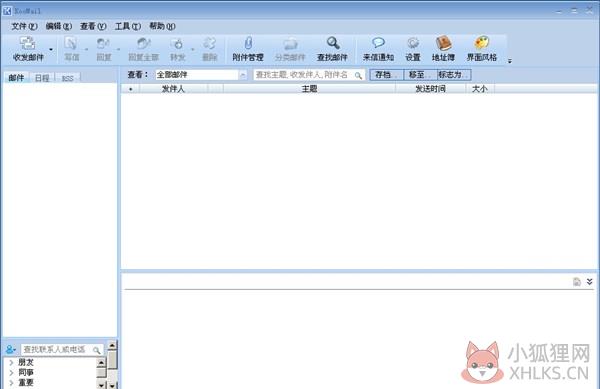Expand the 同事 contact group
The image size is (600, 389).
11,373
